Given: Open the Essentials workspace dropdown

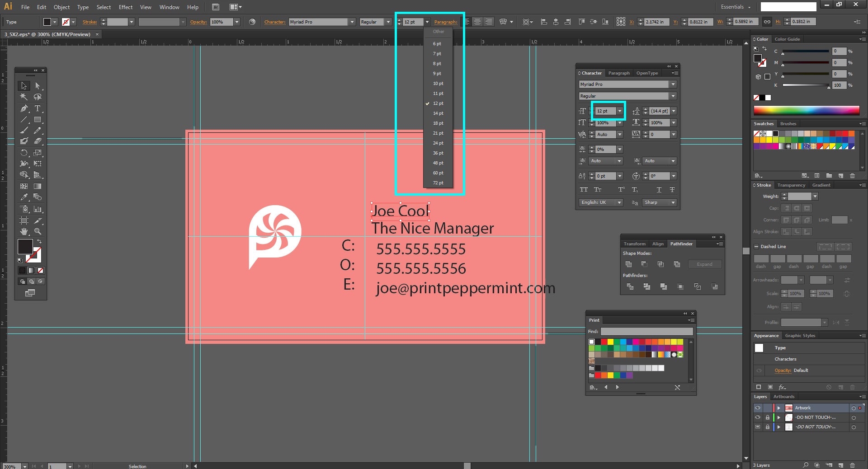Looking at the screenshot, I should tap(736, 7).
